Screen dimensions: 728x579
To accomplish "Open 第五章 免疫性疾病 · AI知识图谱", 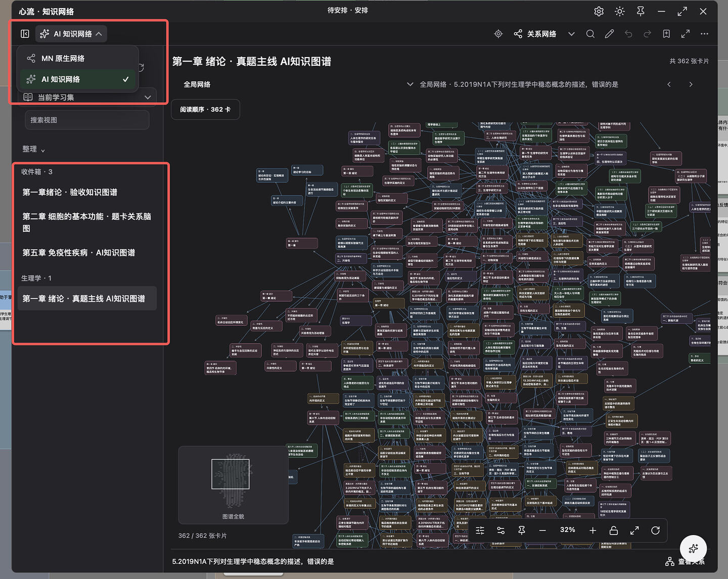I will coord(79,253).
